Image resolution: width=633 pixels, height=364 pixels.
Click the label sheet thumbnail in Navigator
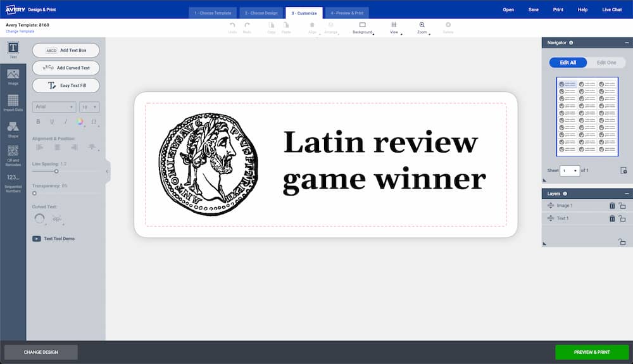point(587,116)
